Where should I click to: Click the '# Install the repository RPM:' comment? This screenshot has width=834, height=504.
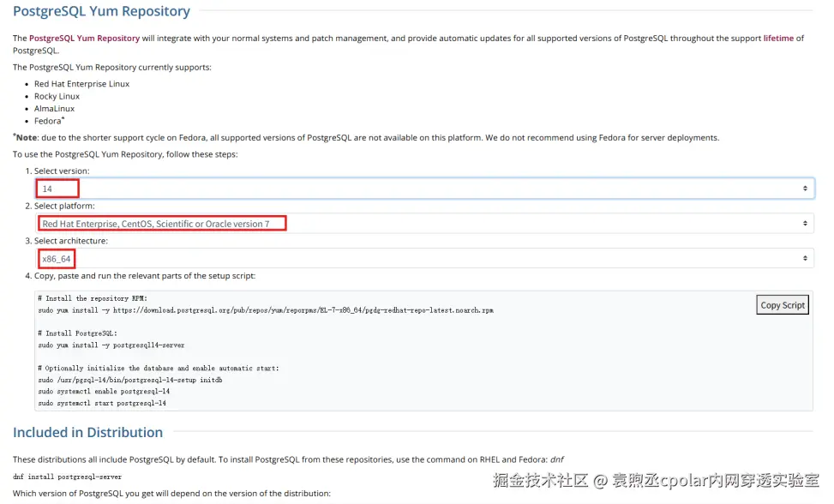93,299
